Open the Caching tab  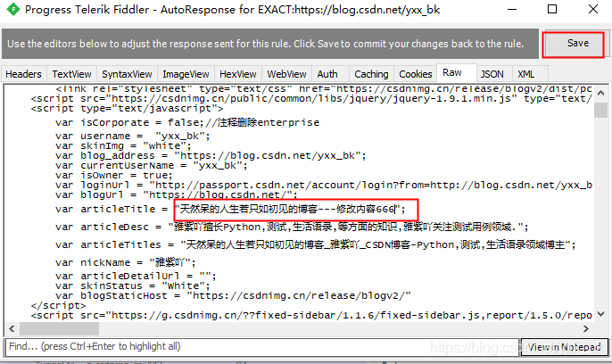371,74
